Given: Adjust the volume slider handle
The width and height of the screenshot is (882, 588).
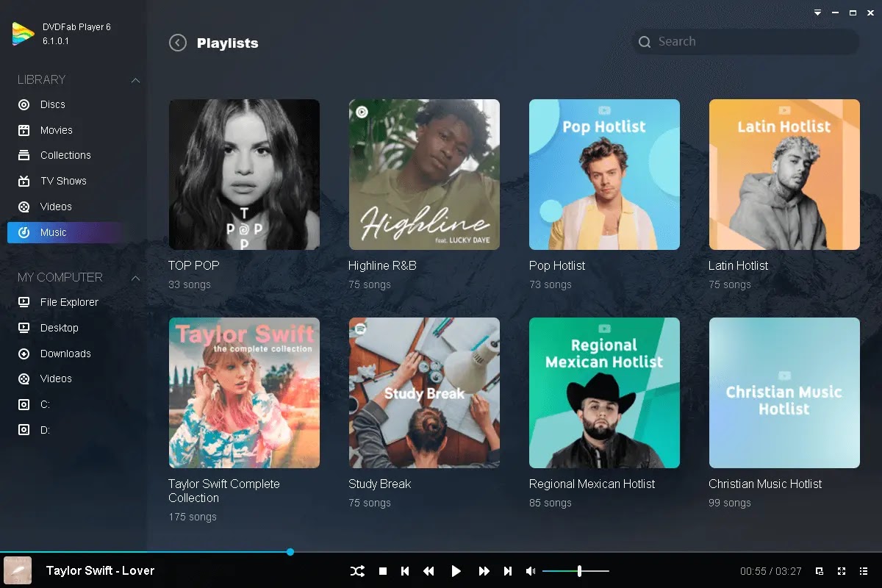Looking at the screenshot, I should pos(580,571).
